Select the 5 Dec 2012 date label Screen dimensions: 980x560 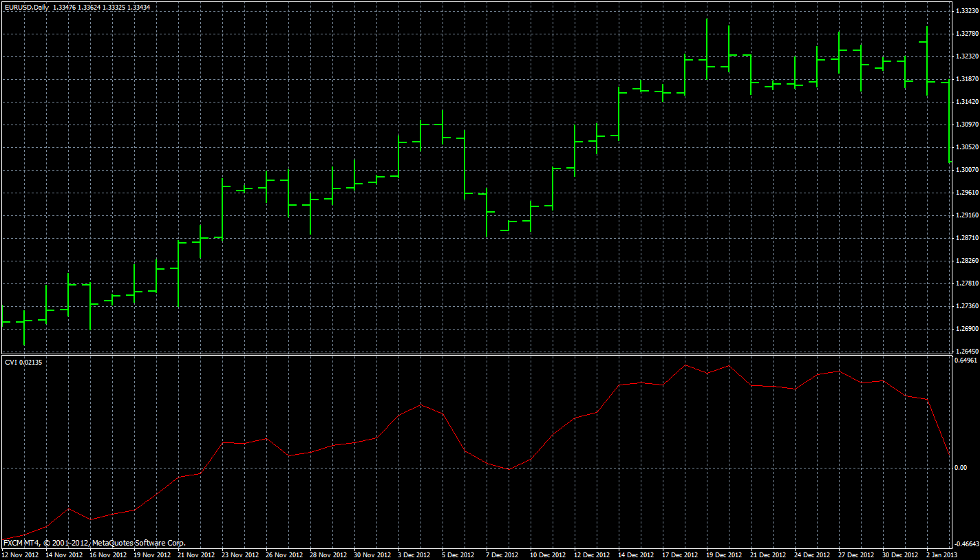458,554
